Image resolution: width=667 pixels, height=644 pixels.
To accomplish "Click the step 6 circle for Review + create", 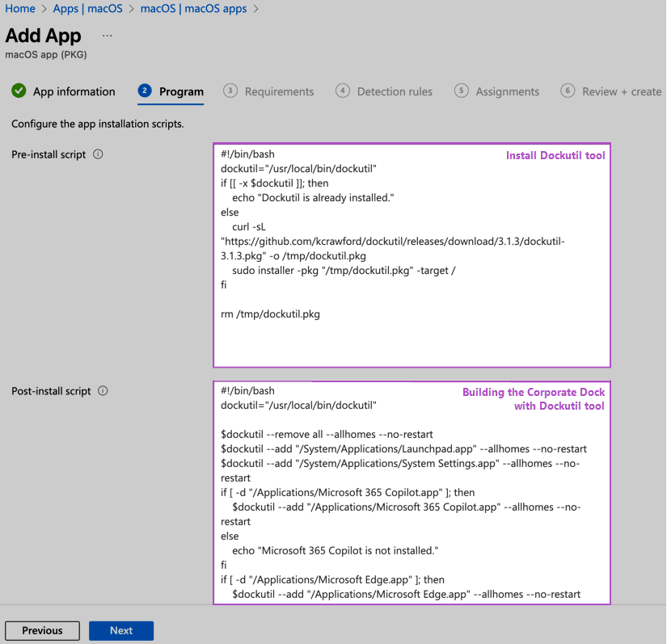I will pos(568,91).
